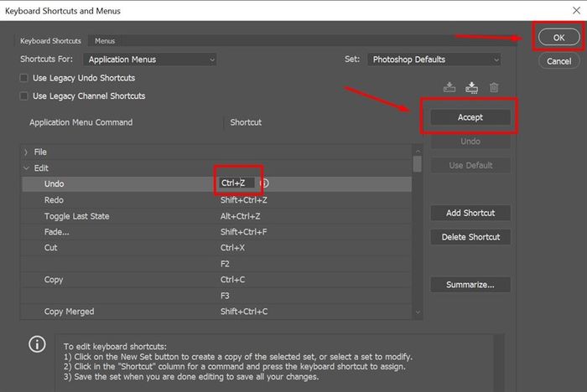
Task: Click the Delete Shortcut button
Action: 470,237
